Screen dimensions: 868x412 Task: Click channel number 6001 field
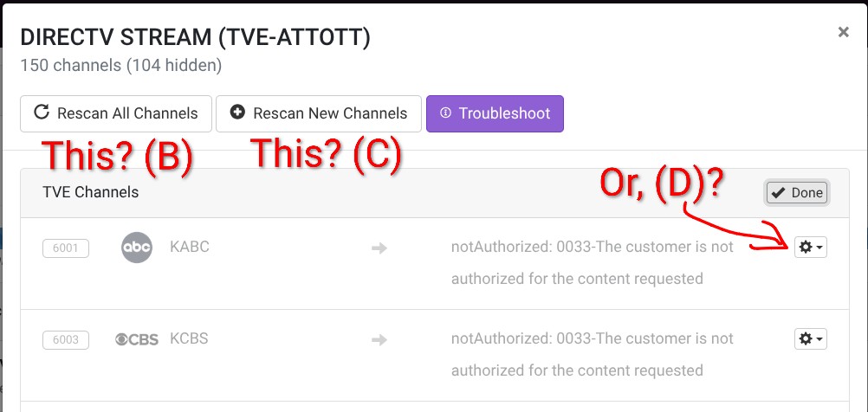66,248
